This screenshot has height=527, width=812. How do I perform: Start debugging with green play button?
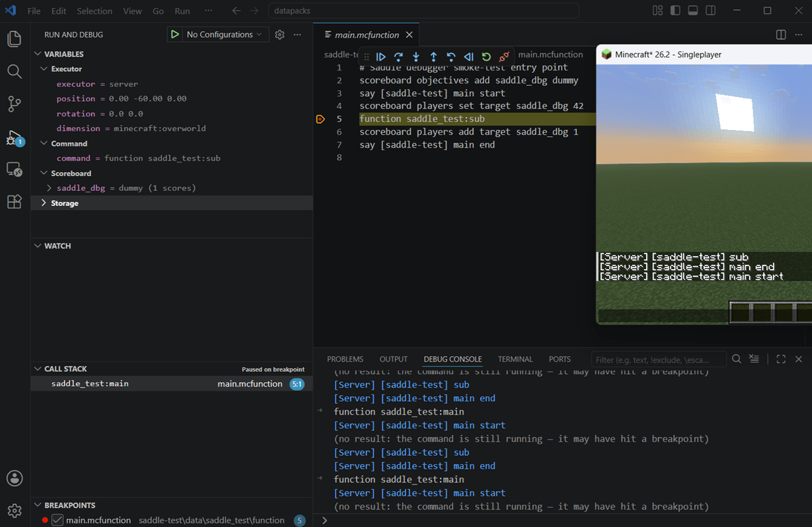(175, 34)
